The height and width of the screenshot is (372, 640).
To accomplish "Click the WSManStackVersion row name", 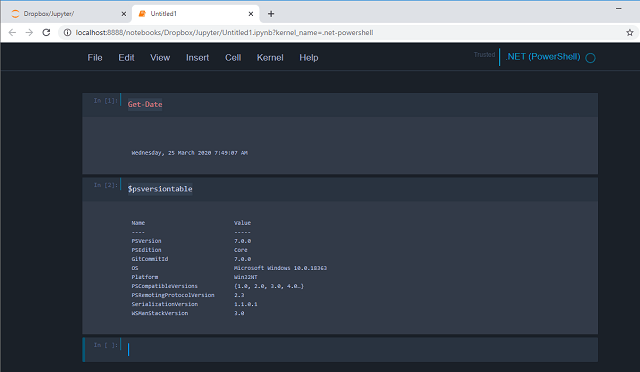I will (x=160, y=313).
